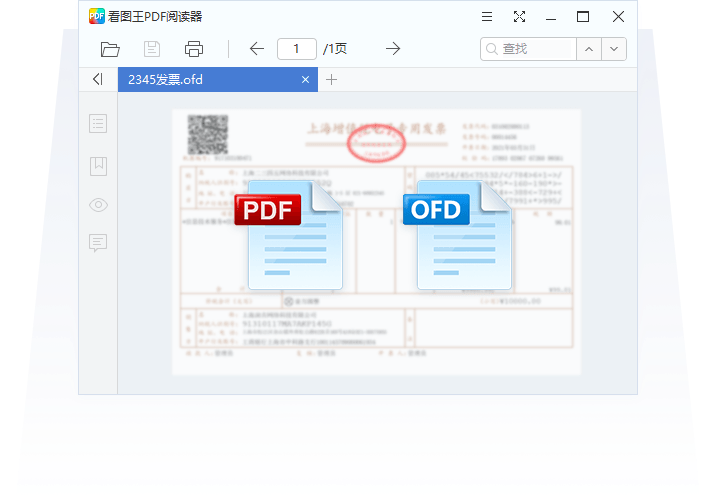Open the outline list panel in sidebar
Viewport: 718px width, 496px height.
[98, 124]
